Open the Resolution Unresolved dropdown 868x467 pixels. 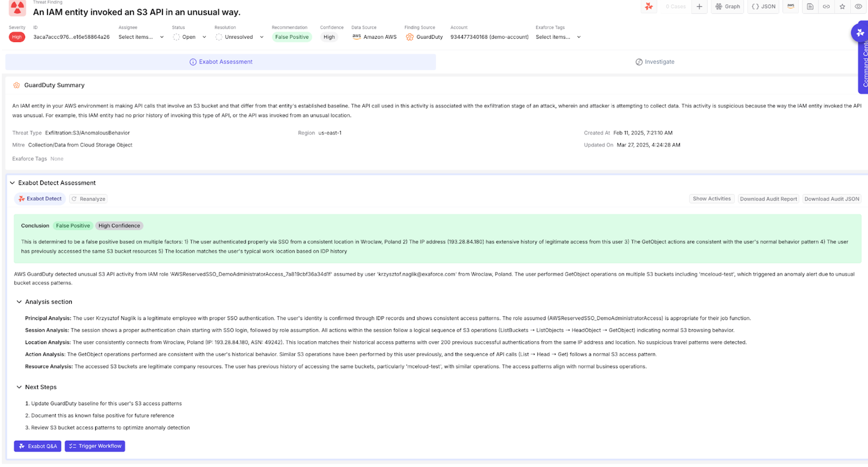(x=239, y=37)
